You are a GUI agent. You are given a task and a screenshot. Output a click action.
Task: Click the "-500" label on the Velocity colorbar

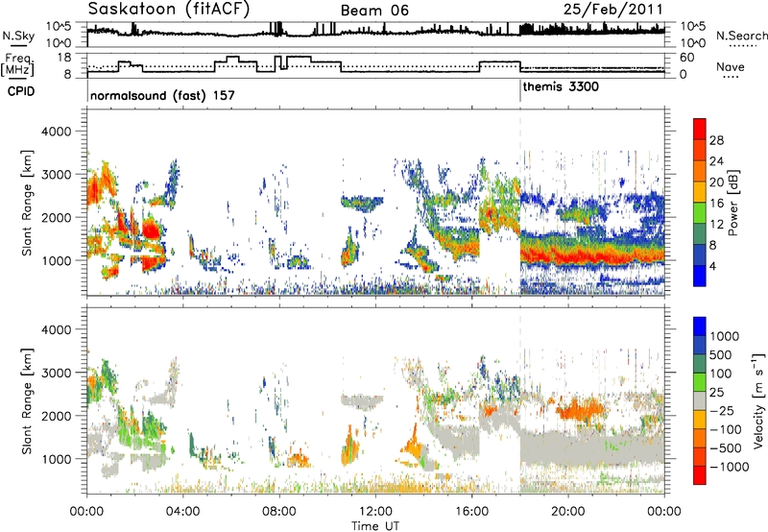point(728,447)
